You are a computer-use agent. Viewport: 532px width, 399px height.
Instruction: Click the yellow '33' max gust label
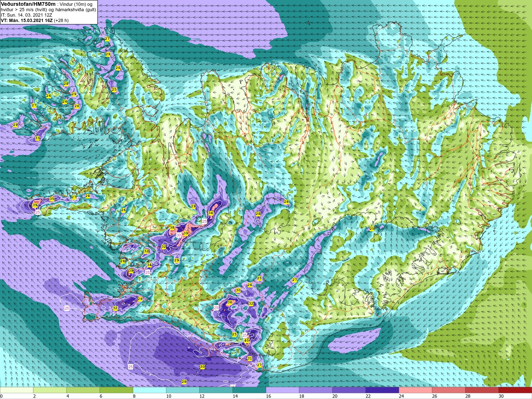(x=37, y=138)
